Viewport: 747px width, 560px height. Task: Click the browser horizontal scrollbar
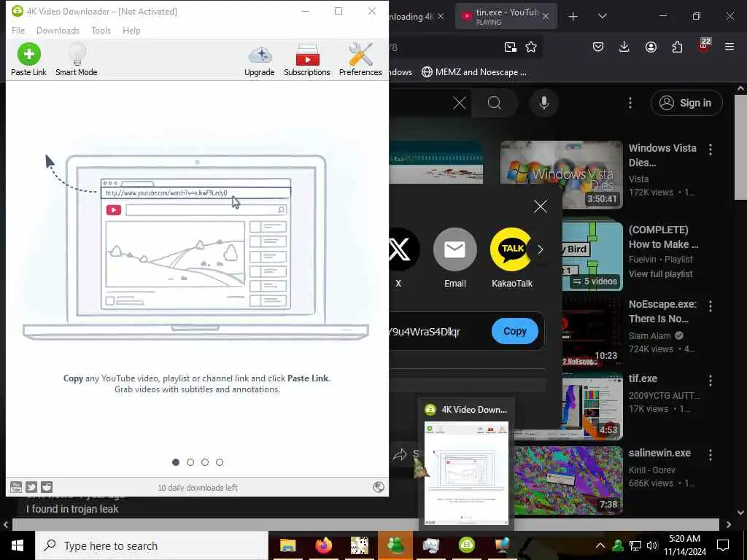[365, 524]
